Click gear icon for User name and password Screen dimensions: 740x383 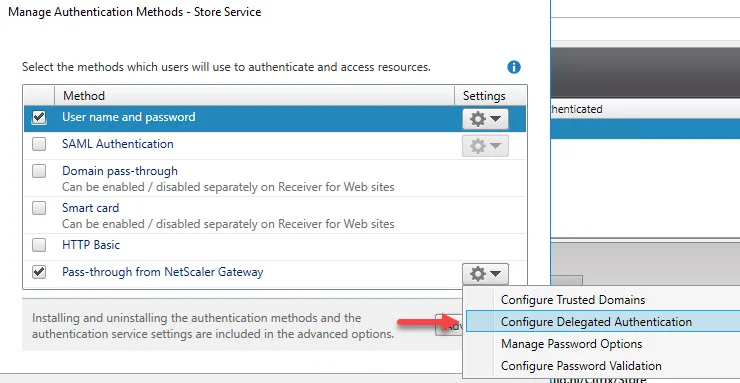pos(478,119)
